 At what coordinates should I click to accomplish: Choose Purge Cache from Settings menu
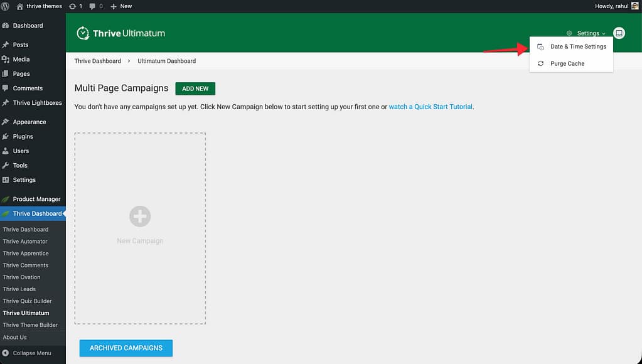pyautogui.click(x=567, y=63)
